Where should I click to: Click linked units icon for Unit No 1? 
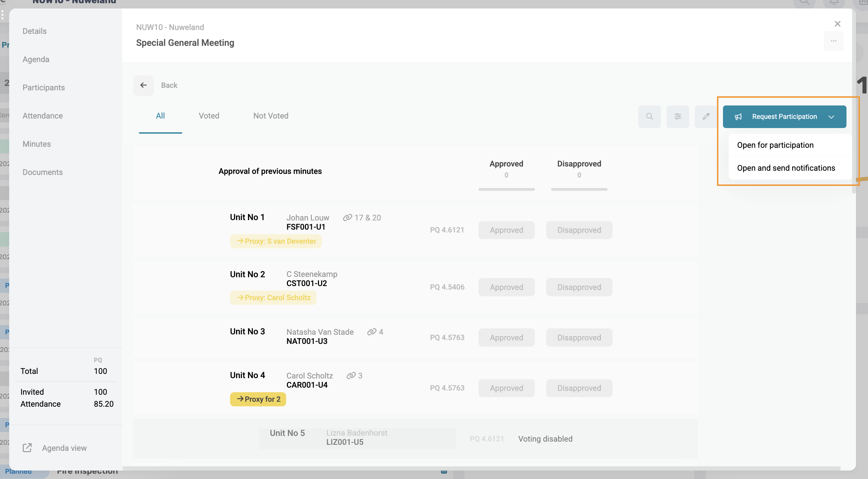(x=348, y=218)
